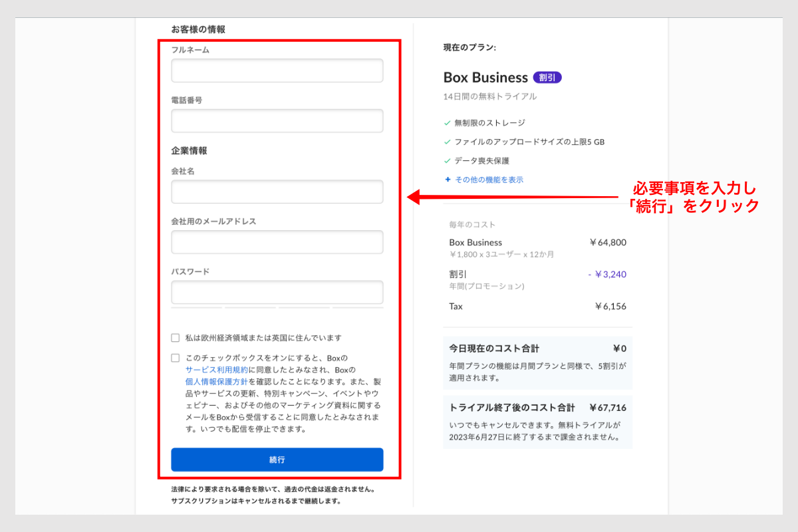
Task: Click the 14日間の無料トライアル text
Action: point(490,96)
